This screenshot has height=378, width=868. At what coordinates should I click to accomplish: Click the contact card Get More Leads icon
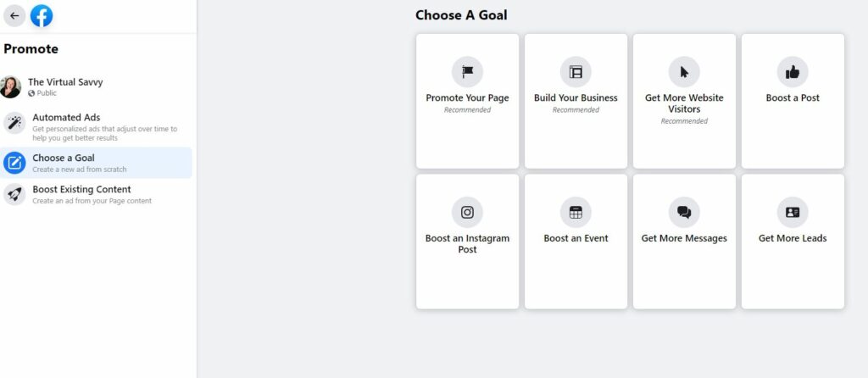tap(793, 213)
